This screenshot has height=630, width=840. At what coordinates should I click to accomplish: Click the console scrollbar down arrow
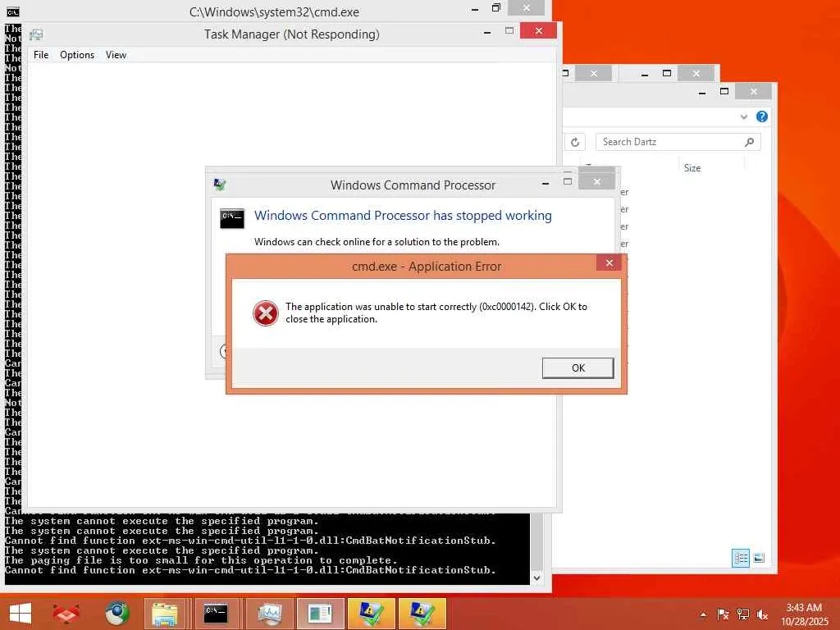click(536, 578)
